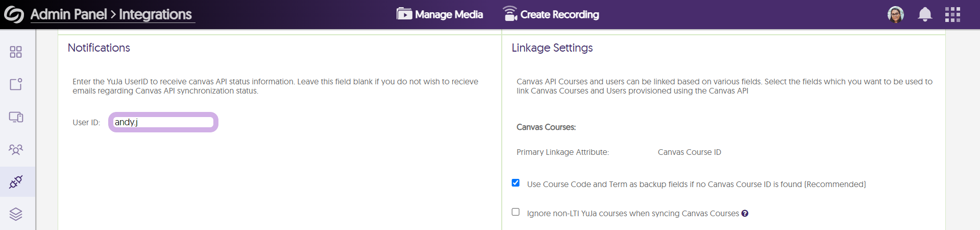The width and height of the screenshot is (980, 230).
Task: Open the layers stack sidebar icon
Action: [x=16, y=214]
